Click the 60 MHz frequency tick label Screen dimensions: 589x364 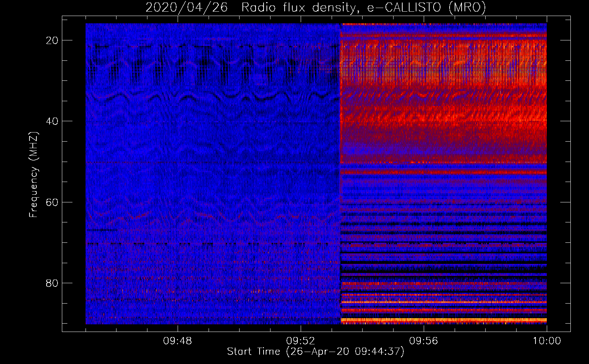tap(52, 202)
